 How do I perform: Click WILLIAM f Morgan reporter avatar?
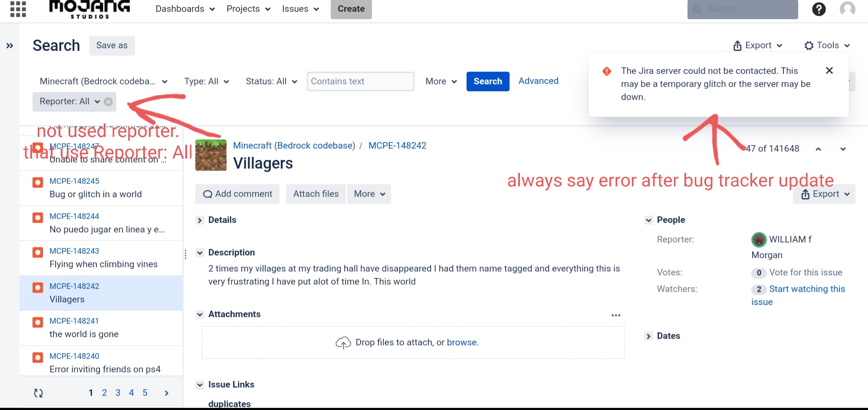[x=759, y=239]
